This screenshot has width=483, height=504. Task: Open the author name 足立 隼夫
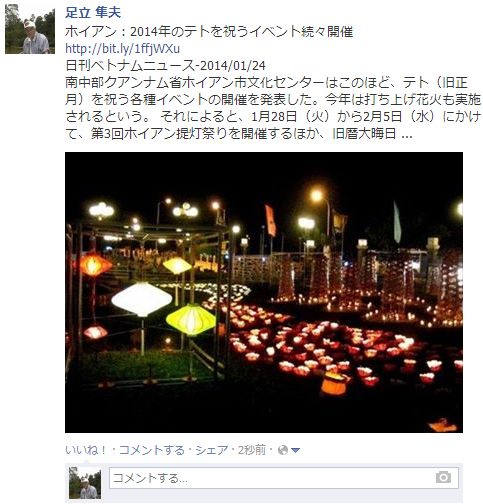pos(93,13)
